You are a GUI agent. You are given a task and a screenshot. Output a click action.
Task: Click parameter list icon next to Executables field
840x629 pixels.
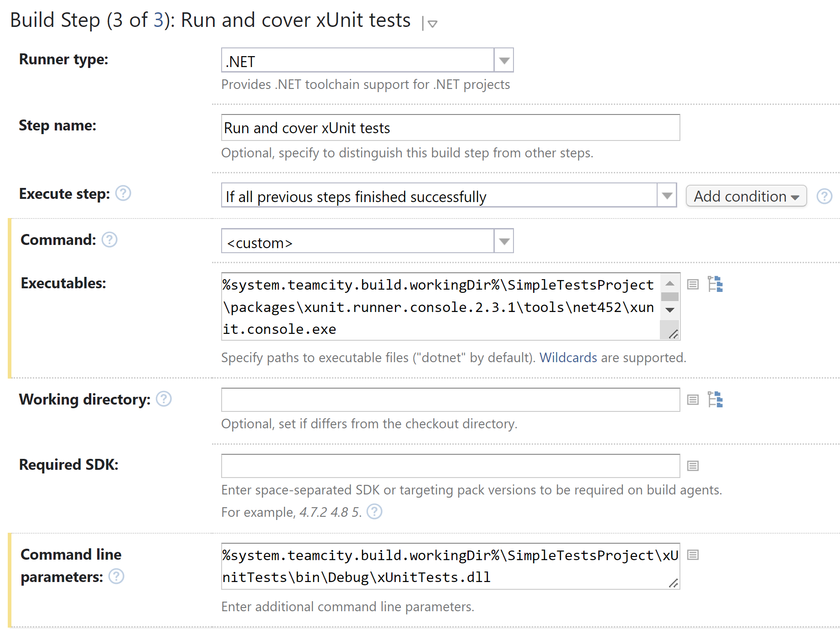693,284
